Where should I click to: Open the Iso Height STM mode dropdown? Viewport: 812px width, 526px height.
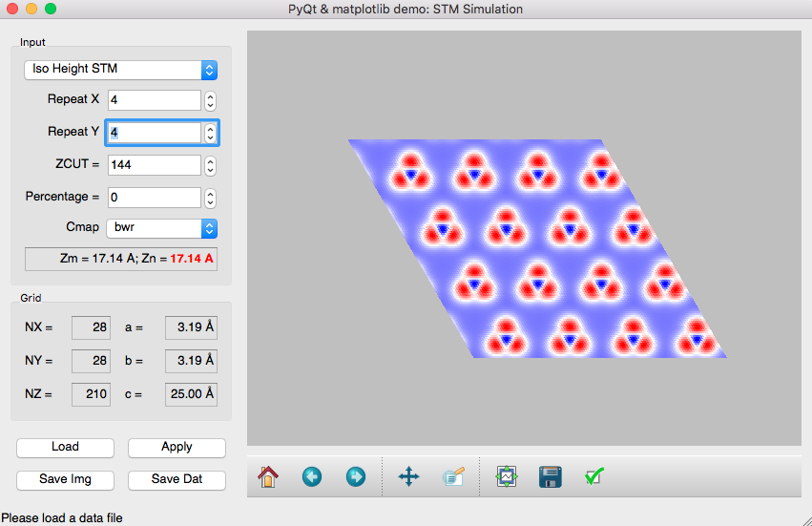click(120, 70)
